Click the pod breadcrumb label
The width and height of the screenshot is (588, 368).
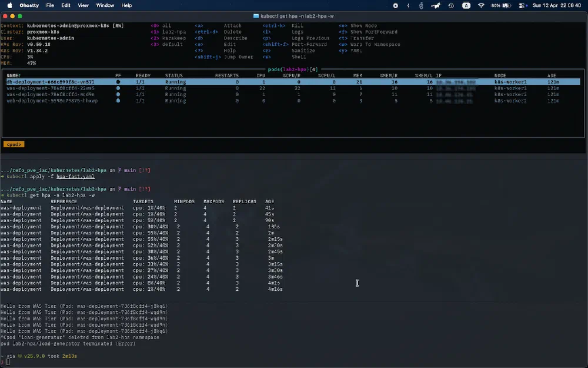[x=14, y=144]
